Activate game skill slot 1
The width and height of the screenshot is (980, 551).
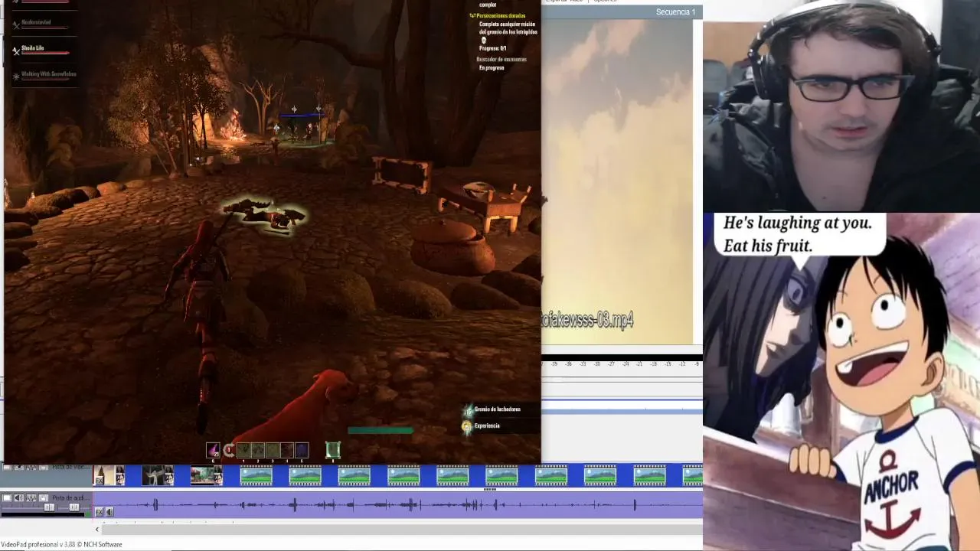click(243, 450)
